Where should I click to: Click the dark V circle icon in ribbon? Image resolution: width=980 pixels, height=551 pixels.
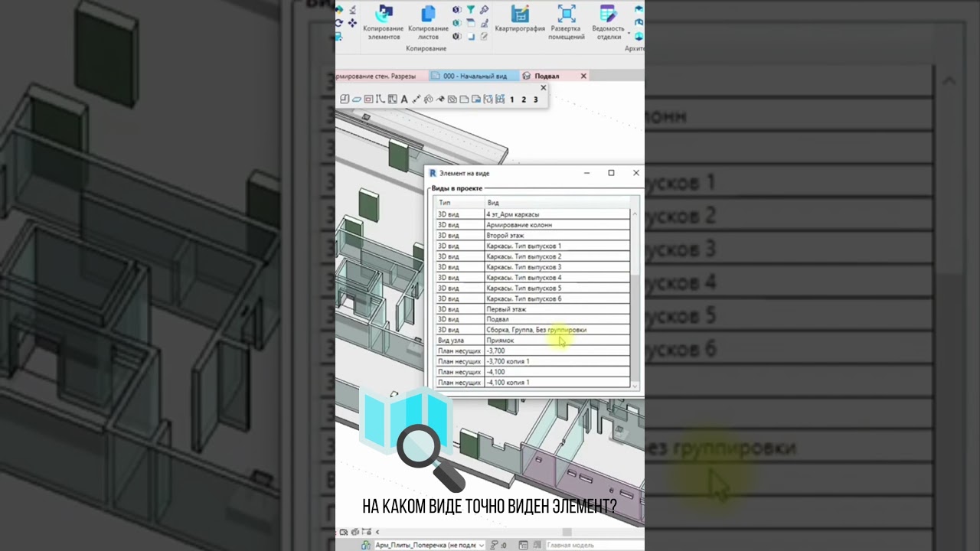pos(457,36)
